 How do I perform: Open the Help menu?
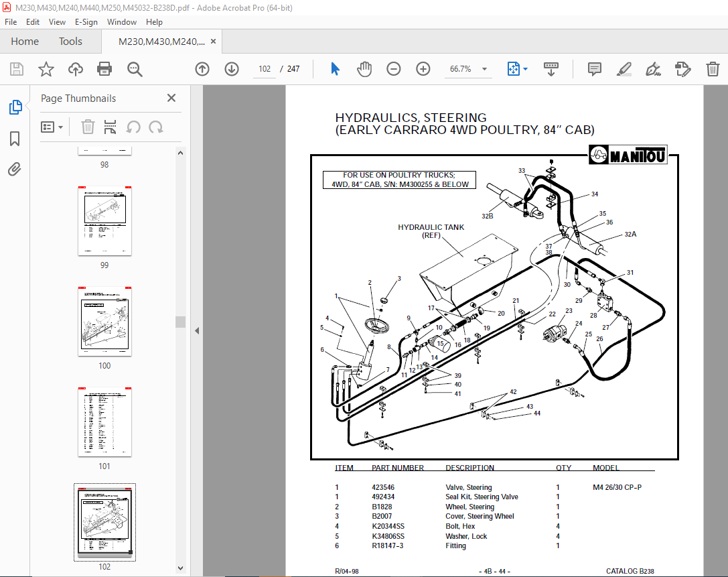click(x=154, y=22)
